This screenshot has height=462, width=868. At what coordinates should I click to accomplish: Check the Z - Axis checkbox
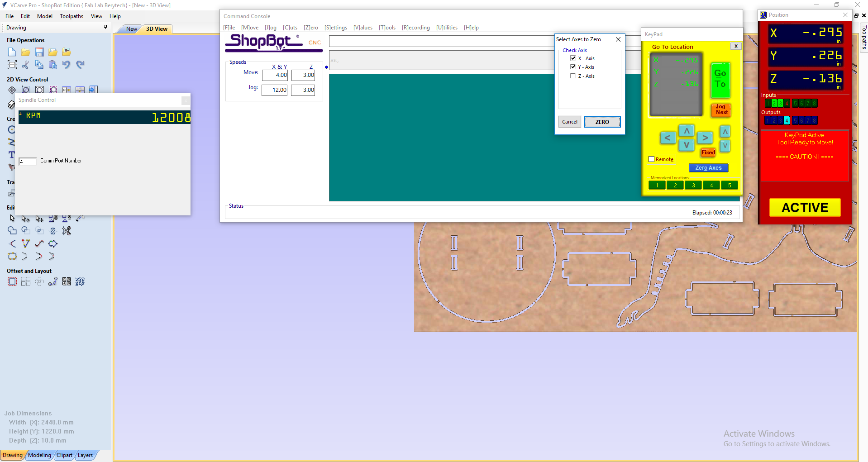tap(573, 76)
